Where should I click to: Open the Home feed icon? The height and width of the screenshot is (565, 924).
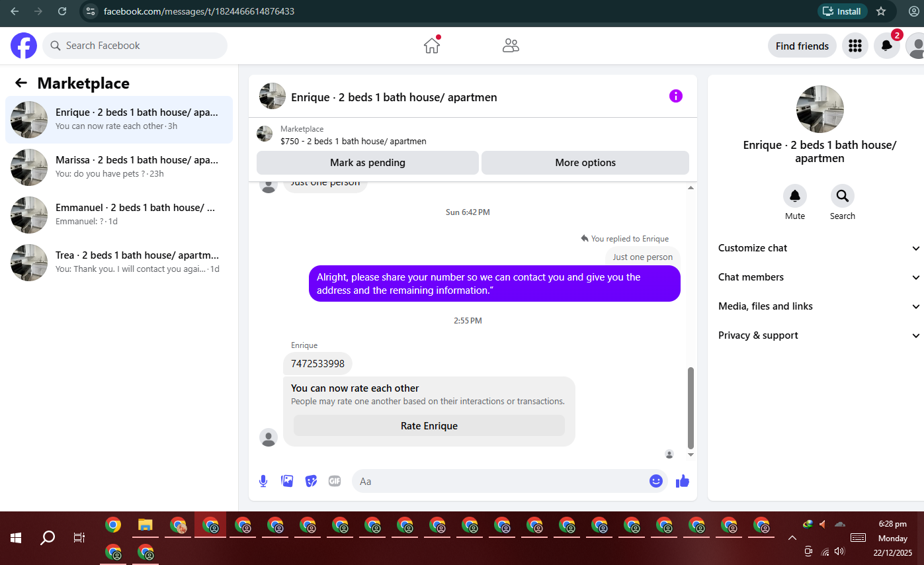[432, 45]
